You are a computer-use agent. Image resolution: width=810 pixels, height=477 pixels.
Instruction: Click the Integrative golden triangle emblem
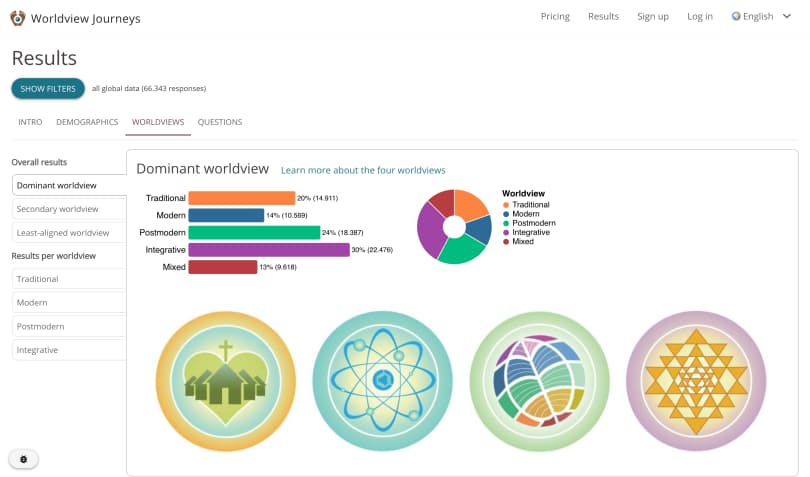(x=695, y=381)
